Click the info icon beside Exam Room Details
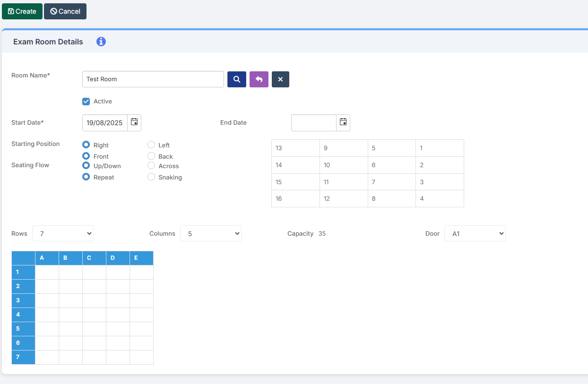This screenshot has width=588, height=384. (x=101, y=42)
